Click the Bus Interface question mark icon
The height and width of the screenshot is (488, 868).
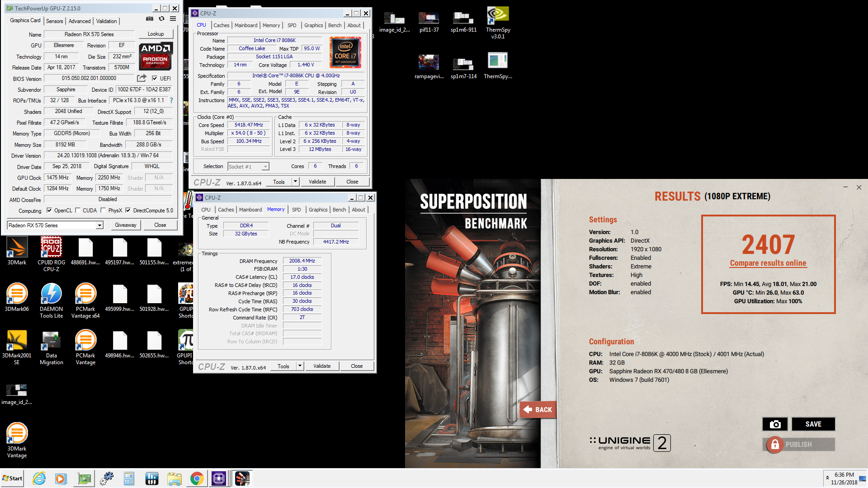(x=171, y=100)
